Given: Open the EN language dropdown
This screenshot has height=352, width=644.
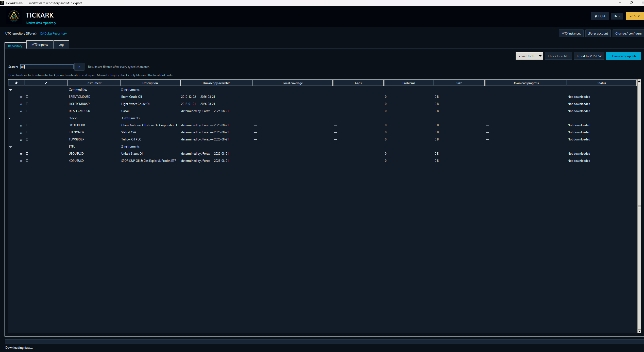Looking at the screenshot, I should point(617,16).
